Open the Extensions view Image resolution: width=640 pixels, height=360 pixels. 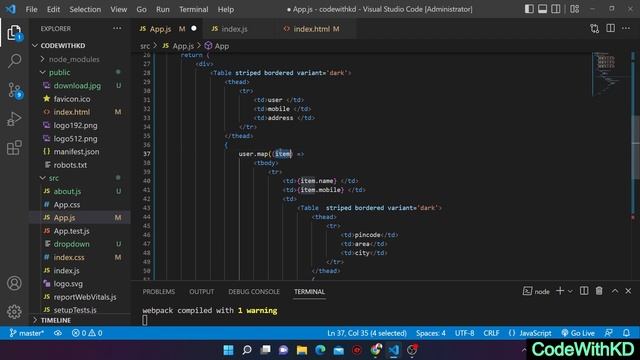(14, 148)
